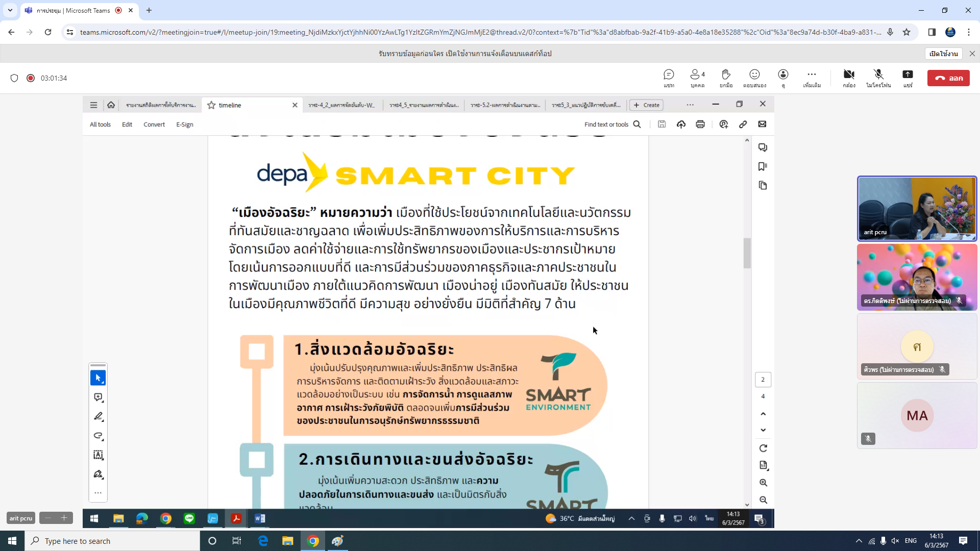Open the Chrome three-dot menu

coord(969,32)
